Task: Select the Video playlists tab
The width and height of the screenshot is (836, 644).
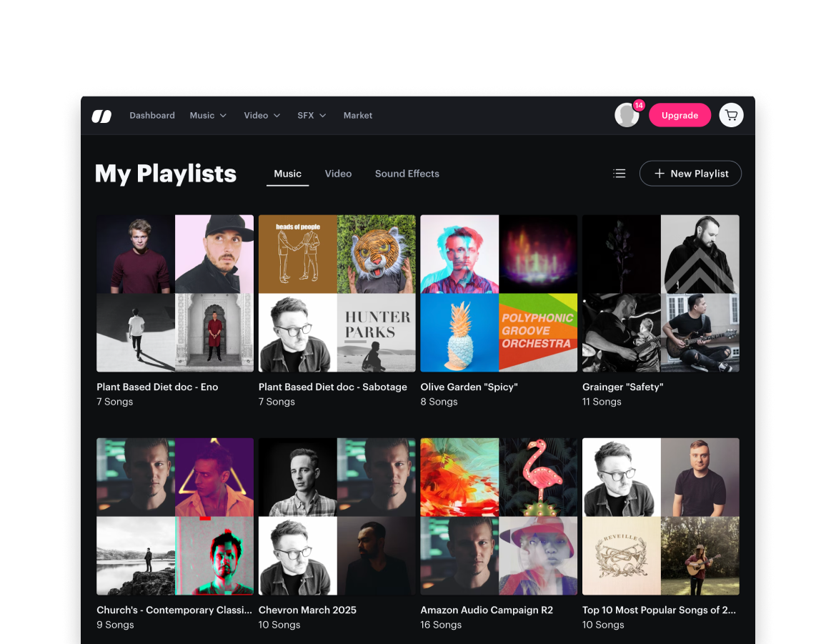Action: (x=338, y=174)
